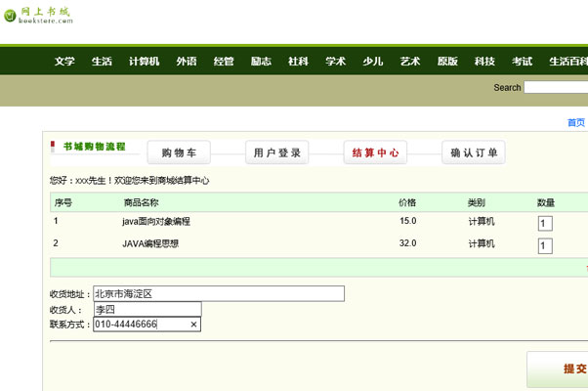Click the 收货人 name field
The width and height of the screenshot is (588, 391).
[133, 309]
